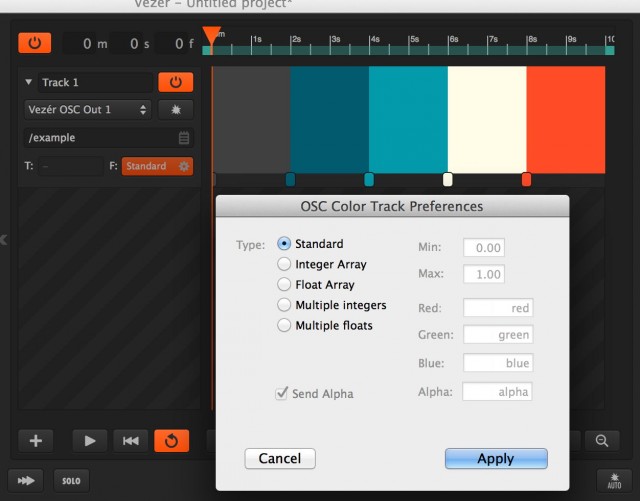Click the OSC learn starburst icon
Image resolution: width=640 pixels, height=501 pixels.
[x=175, y=110]
